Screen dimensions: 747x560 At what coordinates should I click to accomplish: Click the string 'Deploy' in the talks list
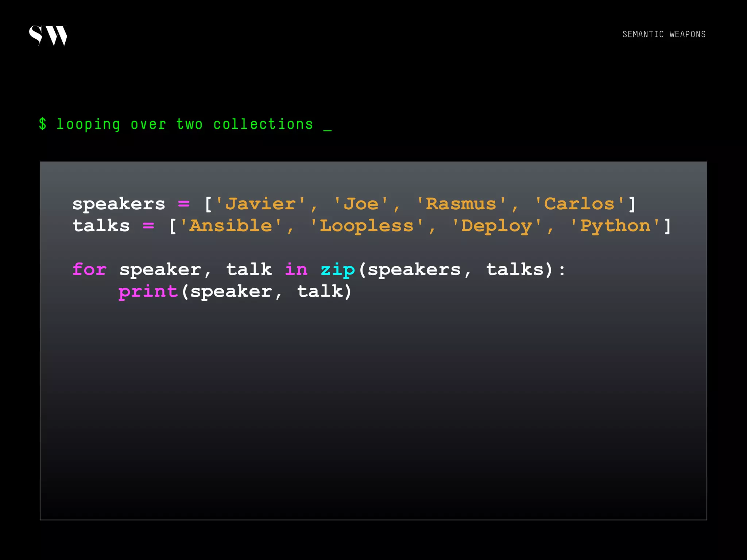coord(497,226)
